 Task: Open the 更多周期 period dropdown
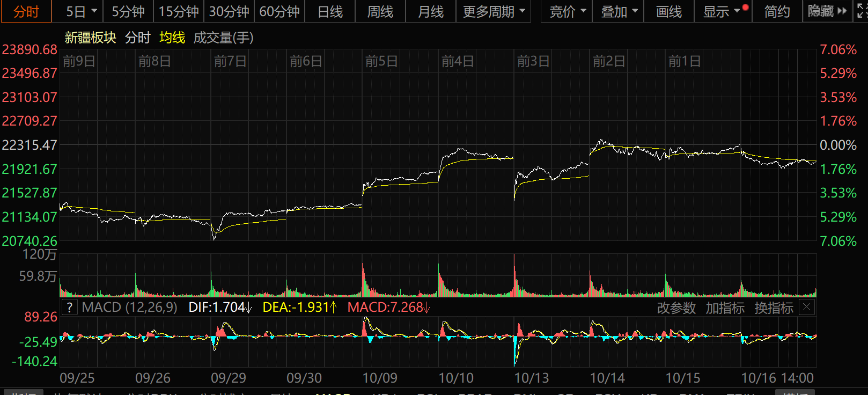coord(494,11)
